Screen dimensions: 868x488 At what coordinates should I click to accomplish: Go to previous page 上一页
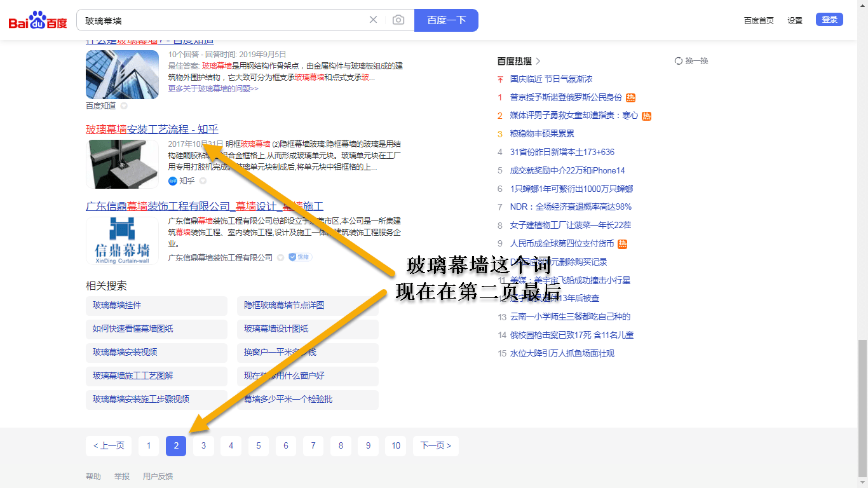point(109,446)
